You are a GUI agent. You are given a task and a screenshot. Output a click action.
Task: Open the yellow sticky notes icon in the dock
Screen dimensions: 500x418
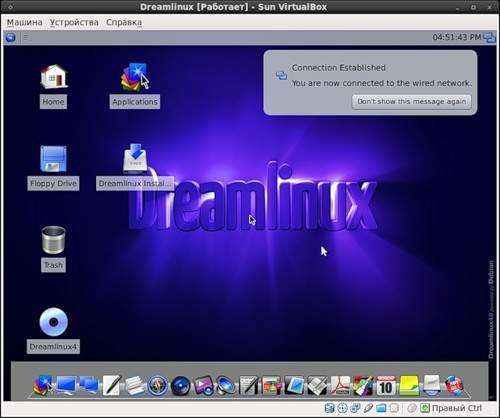click(409, 386)
